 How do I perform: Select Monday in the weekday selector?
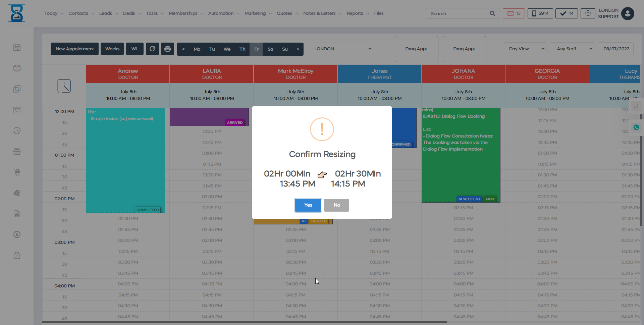(x=197, y=49)
